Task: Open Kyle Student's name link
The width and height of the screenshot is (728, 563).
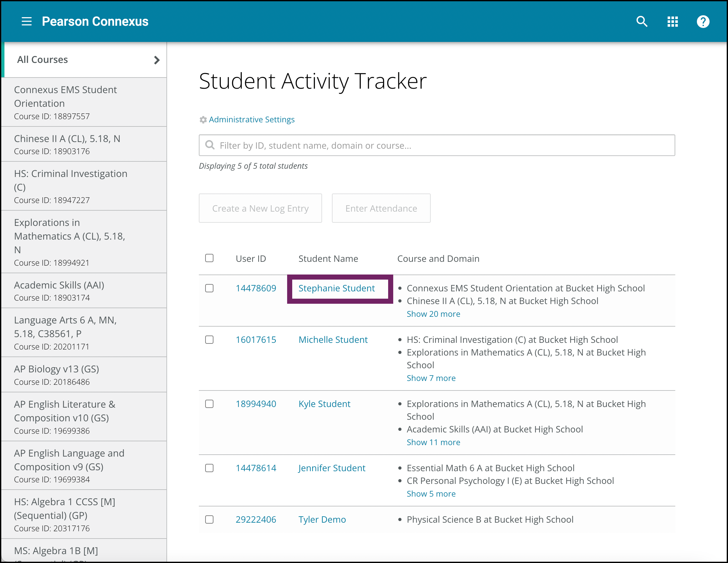Action: click(x=324, y=404)
